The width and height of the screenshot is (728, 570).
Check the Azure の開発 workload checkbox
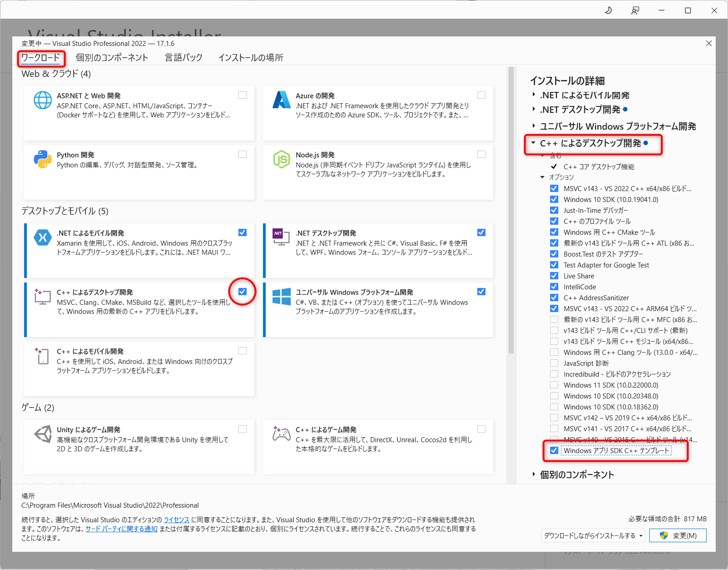click(481, 95)
